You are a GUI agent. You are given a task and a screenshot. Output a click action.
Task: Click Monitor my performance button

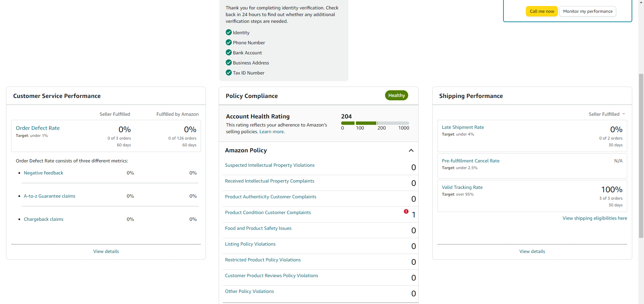588,11
